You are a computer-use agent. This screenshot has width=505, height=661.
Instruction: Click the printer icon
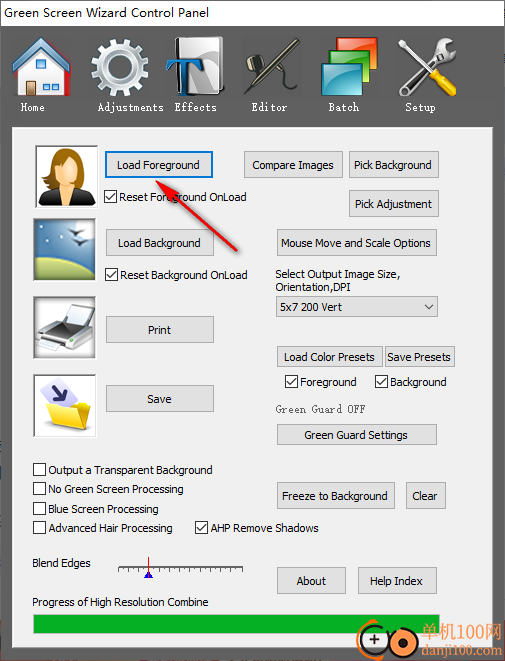(65, 328)
